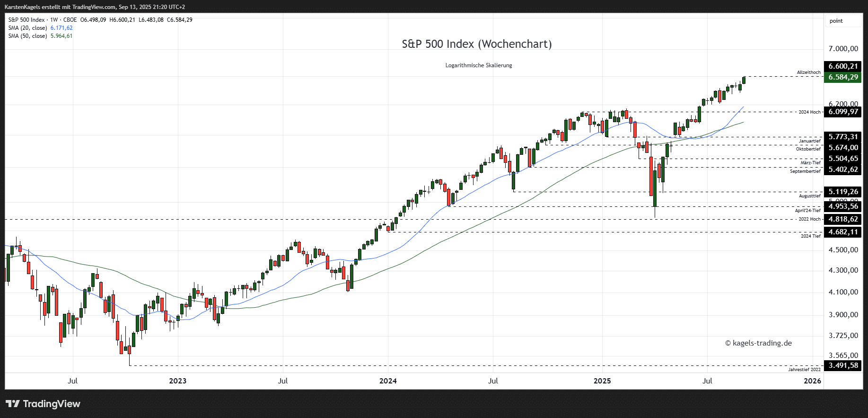Select the 5.402,62 price tag

pyautogui.click(x=843, y=169)
